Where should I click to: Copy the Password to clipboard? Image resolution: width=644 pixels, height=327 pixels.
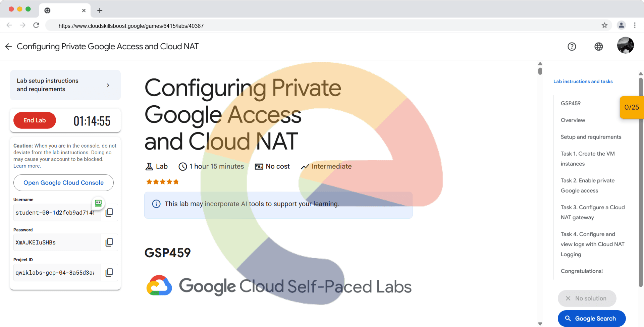click(x=109, y=242)
